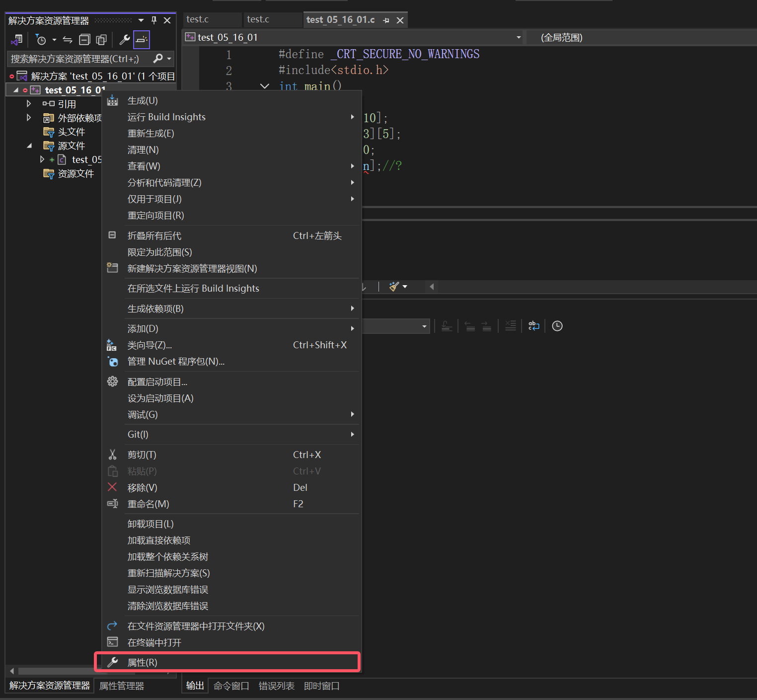The image size is (757, 700).
Task: Open 分析和代码清理(Z) submenu
Action: (231, 183)
